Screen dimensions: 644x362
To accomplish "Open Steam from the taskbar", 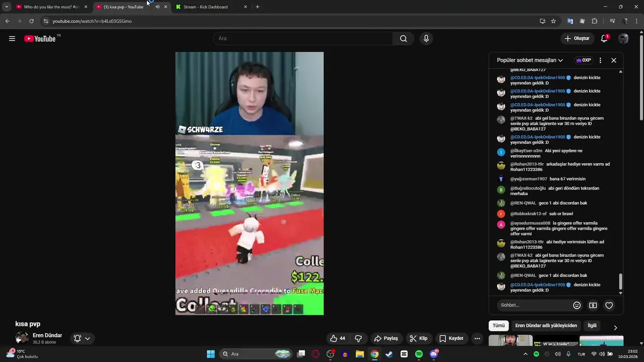I will pyautogui.click(x=389, y=354).
